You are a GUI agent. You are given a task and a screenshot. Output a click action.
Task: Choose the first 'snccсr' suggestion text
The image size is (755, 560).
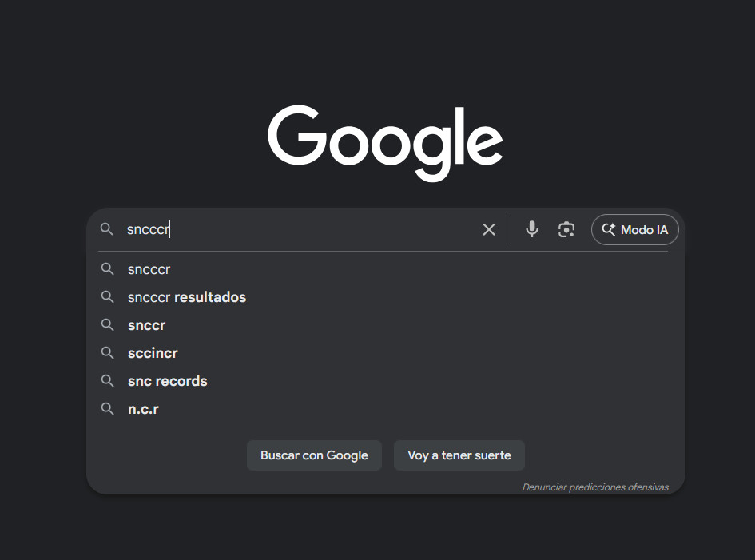pyautogui.click(x=149, y=269)
